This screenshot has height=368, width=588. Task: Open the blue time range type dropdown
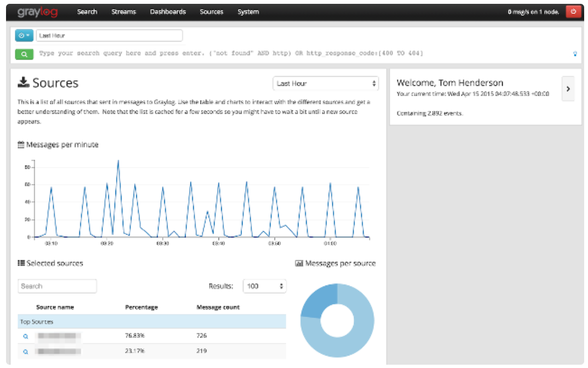click(24, 36)
